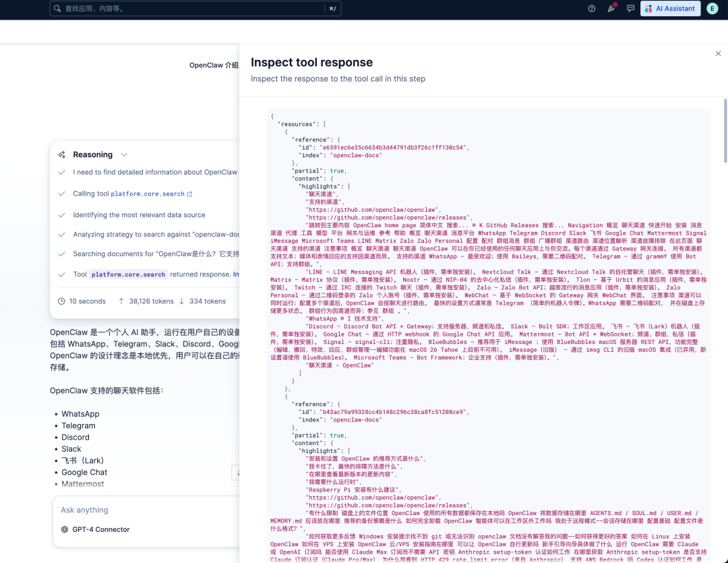728x563 pixels.
Task: Select the 飞书 (Lark) list item
Action: pos(83,461)
